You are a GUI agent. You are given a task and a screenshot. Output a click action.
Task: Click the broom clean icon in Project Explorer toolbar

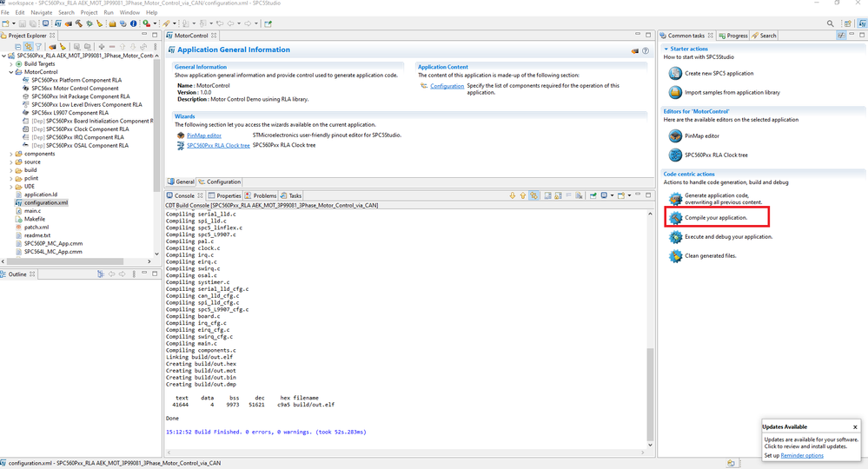click(63, 47)
